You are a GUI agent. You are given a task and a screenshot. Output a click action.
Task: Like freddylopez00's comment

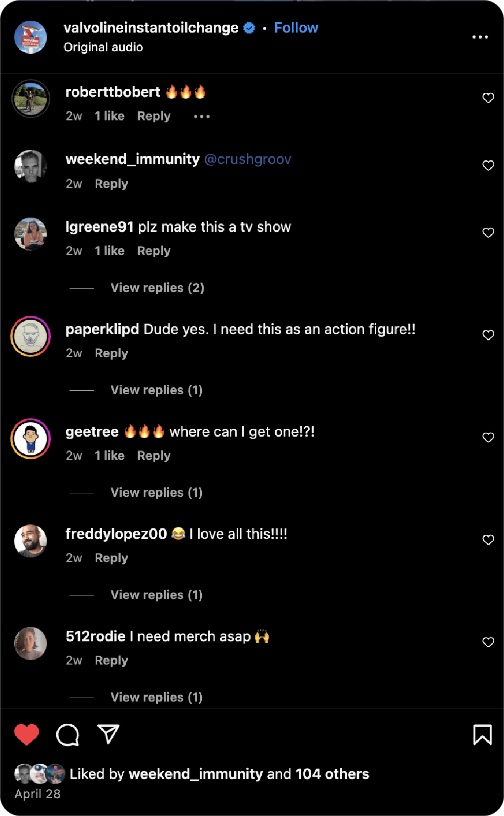point(488,540)
